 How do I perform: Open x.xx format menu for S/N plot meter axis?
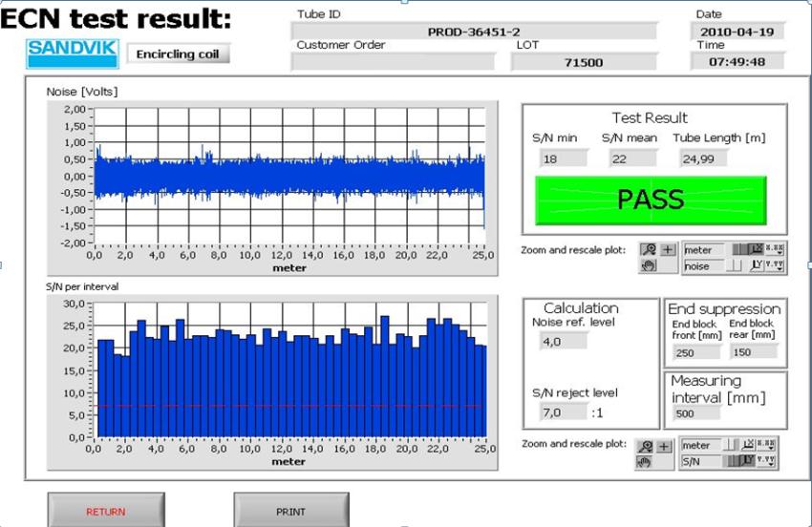click(x=765, y=445)
